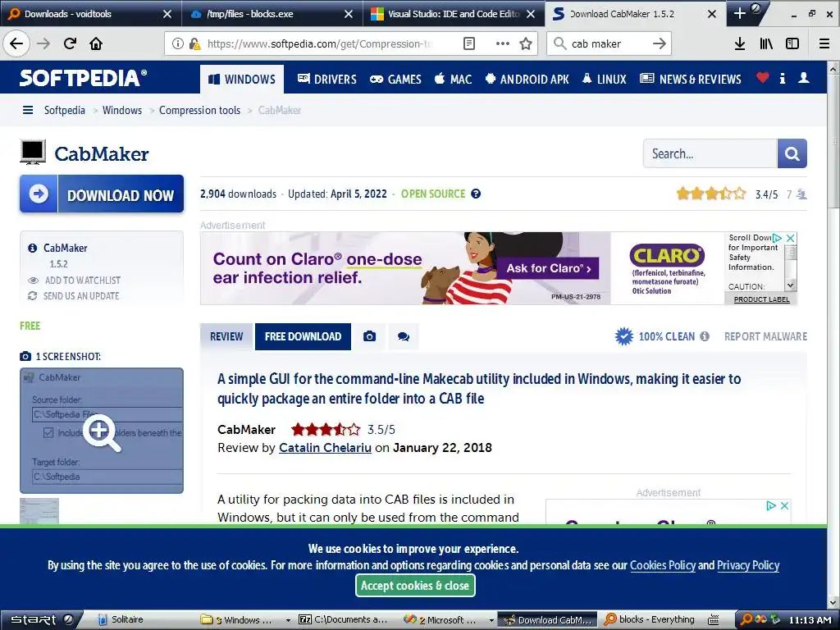Focus the Softpedia Search input field

pyautogui.click(x=710, y=153)
